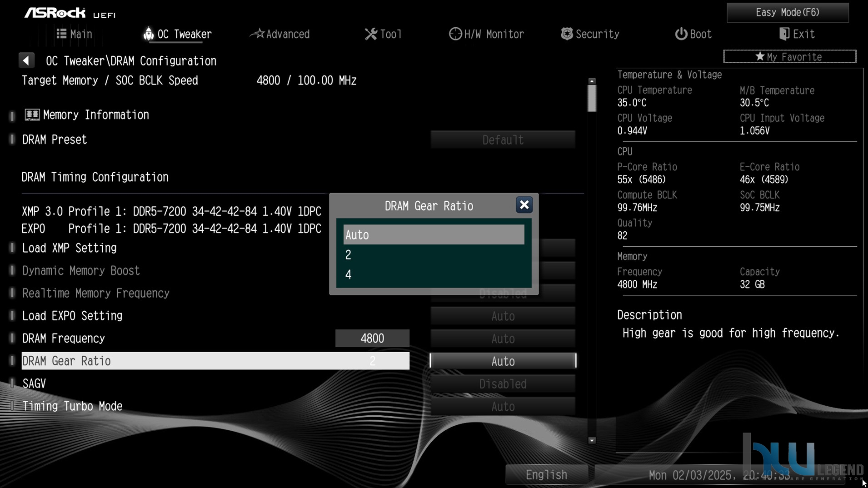
Task: Open the Advanced tab
Action: [280, 34]
